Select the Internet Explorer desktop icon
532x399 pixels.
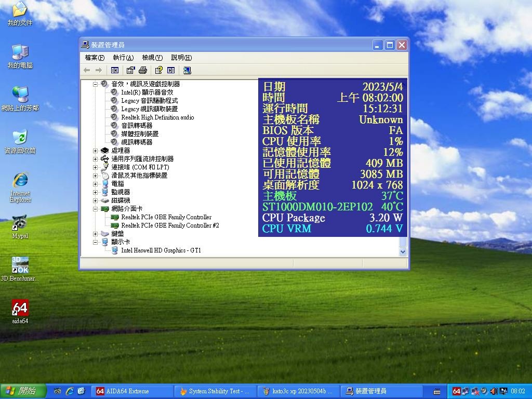[20, 188]
